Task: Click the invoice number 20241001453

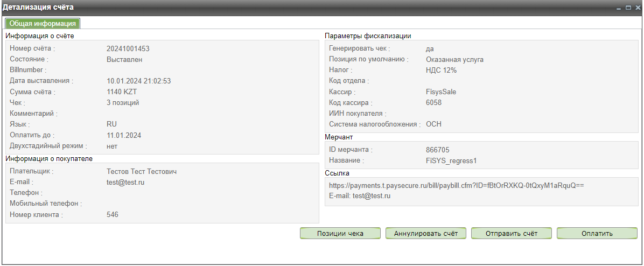Action: click(128, 48)
